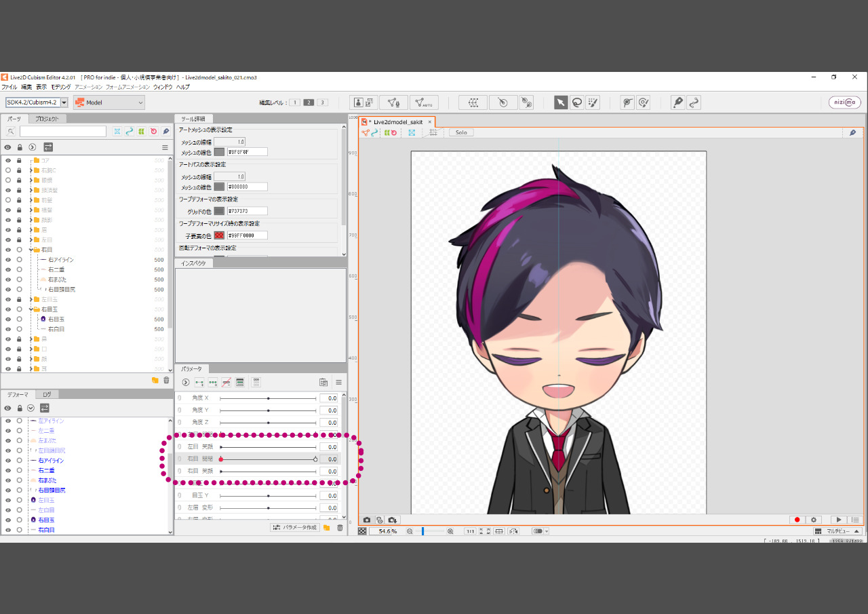Create a rotation deformer
This screenshot has height=614, width=868.
pyautogui.click(x=503, y=102)
